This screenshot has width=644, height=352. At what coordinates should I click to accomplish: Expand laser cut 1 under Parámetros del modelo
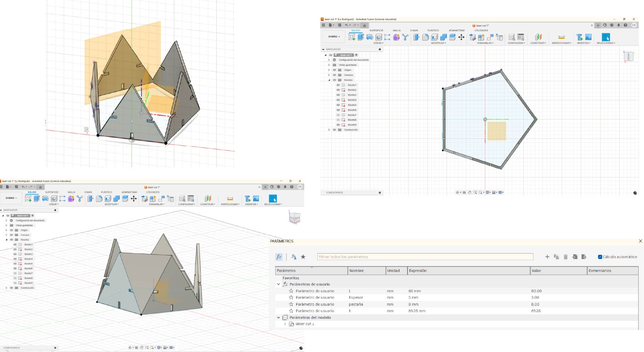tap(285, 324)
